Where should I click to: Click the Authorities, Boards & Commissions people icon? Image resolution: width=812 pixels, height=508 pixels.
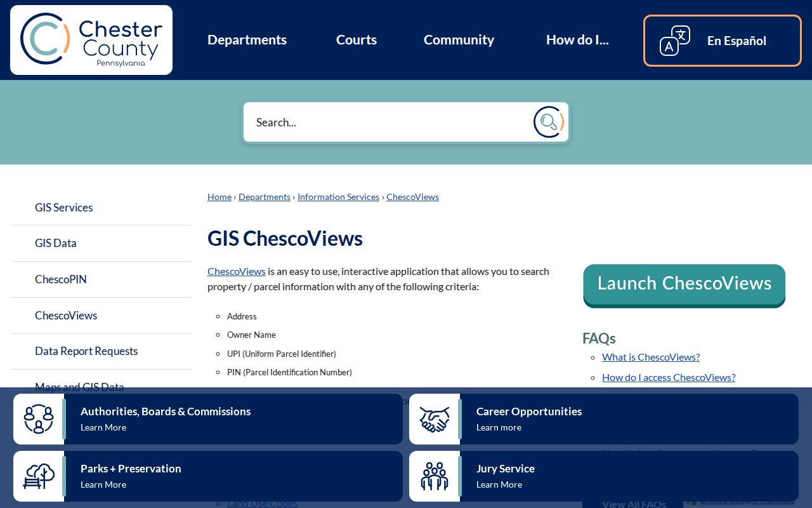[39, 419]
